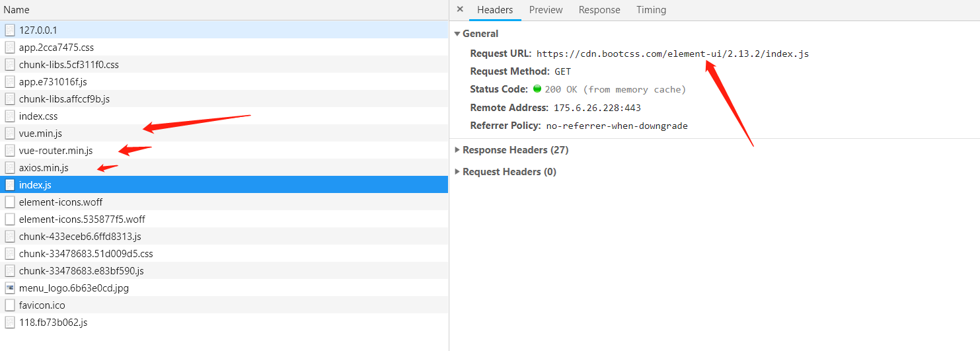This screenshot has height=351, width=980.
Task: Click file icon beside app.2cca7475.css
Action: (9, 47)
